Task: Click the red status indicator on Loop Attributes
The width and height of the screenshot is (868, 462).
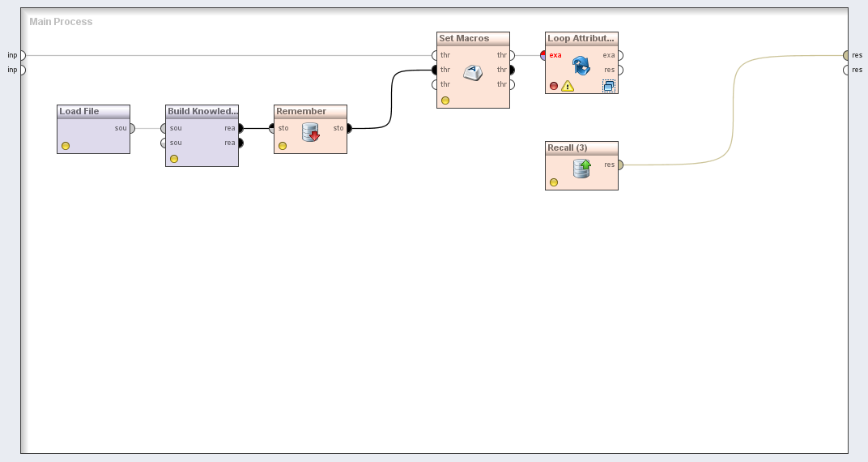Action: [554, 86]
